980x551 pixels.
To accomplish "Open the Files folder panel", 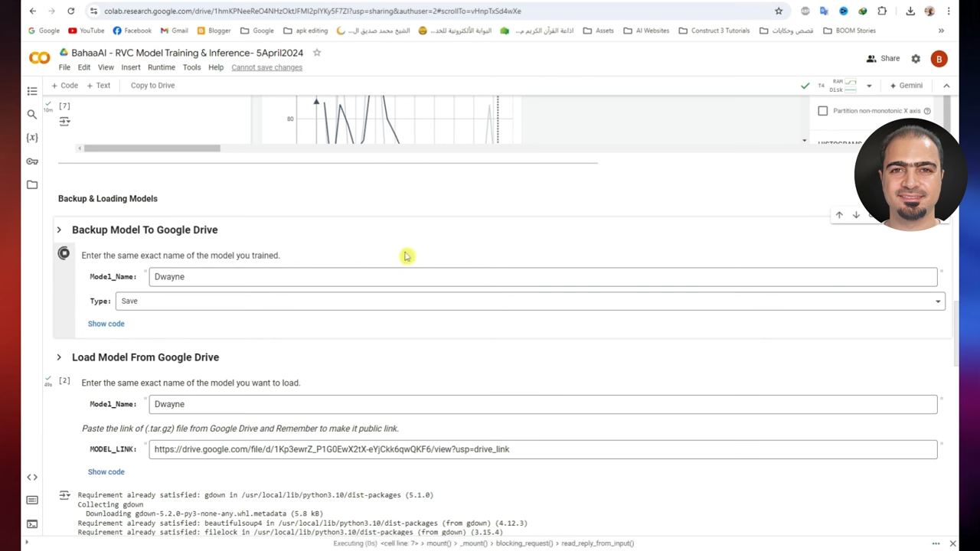I will [32, 184].
